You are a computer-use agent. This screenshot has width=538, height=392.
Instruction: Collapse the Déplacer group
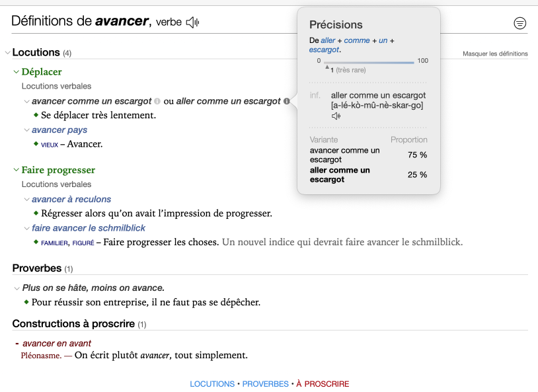point(17,72)
